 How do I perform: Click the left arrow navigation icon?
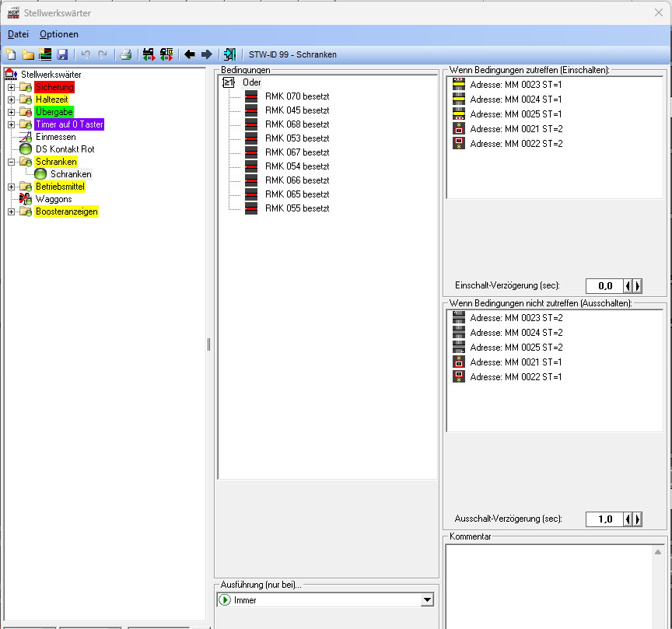189,54
